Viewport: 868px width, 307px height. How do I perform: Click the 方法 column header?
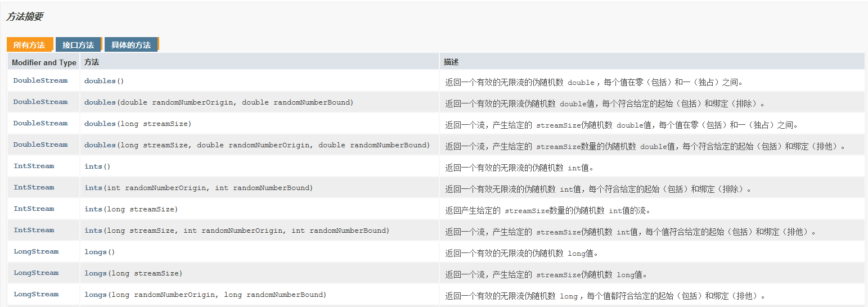pos(92,62)
